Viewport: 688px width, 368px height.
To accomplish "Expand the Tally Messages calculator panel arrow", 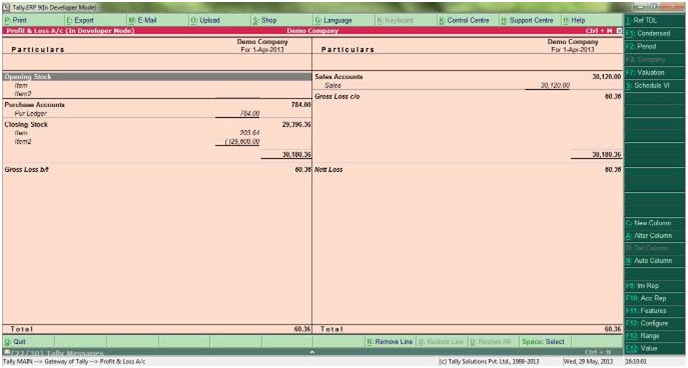I will pos(312,352).
